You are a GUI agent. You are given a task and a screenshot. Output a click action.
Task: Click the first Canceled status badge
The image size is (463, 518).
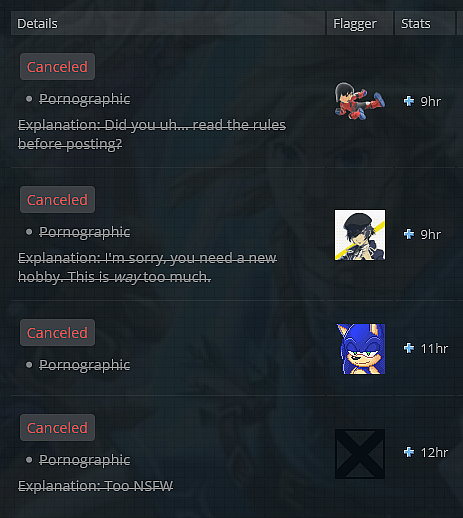[x=57, y=67]
